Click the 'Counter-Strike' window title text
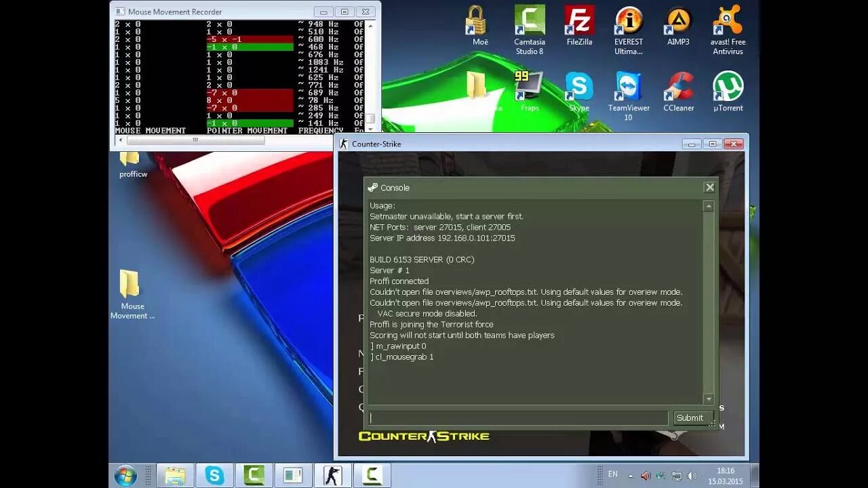Image resolution: width=868 pixels, height=488 pixels. click(x=376, y=144)
